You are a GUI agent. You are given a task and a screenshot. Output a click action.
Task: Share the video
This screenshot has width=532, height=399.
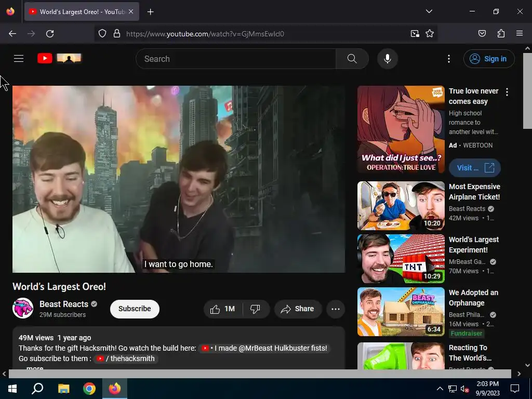(298, 309)
